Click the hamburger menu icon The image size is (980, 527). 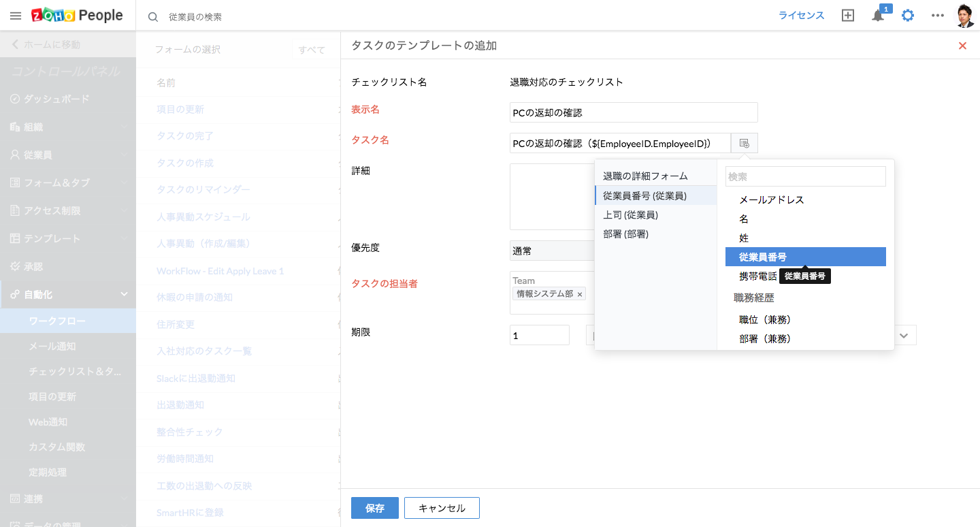[x=16, y=16]
